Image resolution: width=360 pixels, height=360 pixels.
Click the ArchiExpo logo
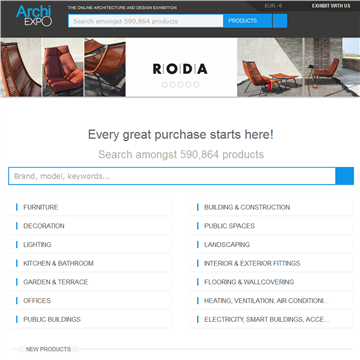click(34, 16)
